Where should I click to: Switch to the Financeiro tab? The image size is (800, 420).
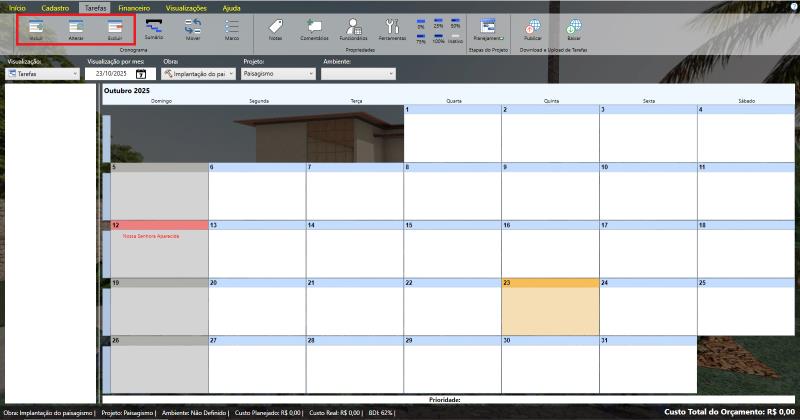coord(133,7)
